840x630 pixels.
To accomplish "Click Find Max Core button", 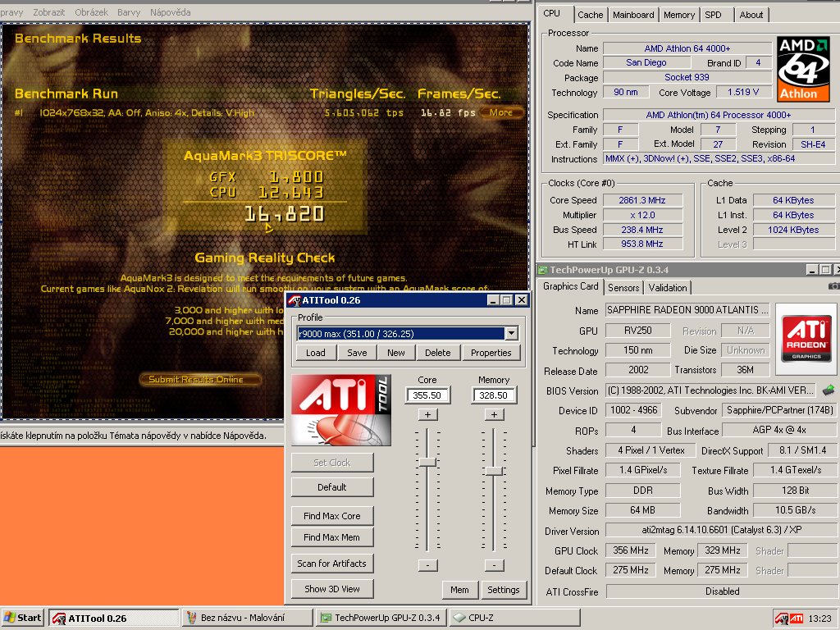I will point(332,516).
